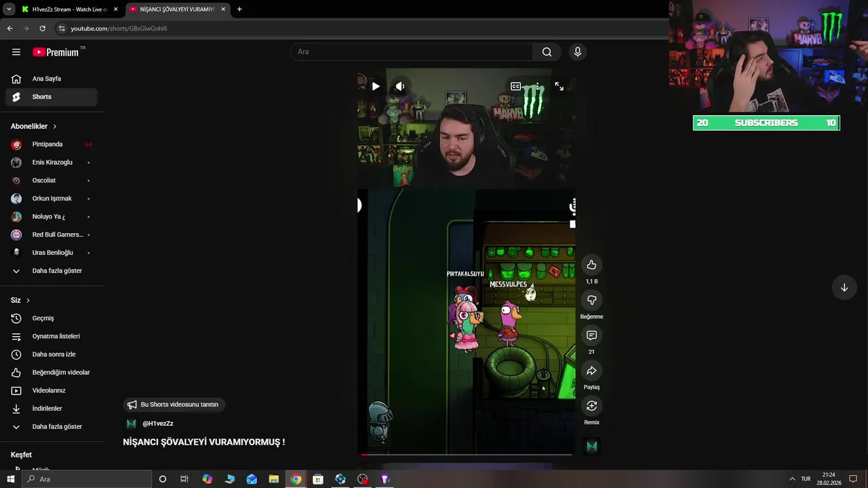Focus the Ara search field

coord(412,52)
